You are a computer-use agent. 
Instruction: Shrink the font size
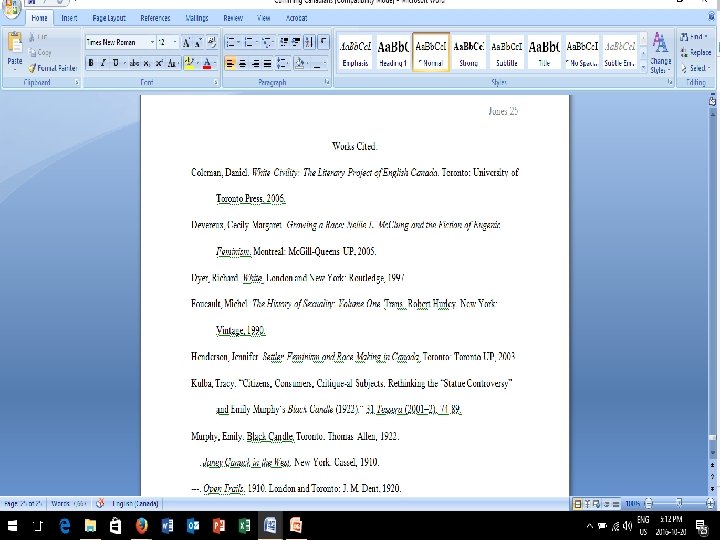click(x=198, y=42)
